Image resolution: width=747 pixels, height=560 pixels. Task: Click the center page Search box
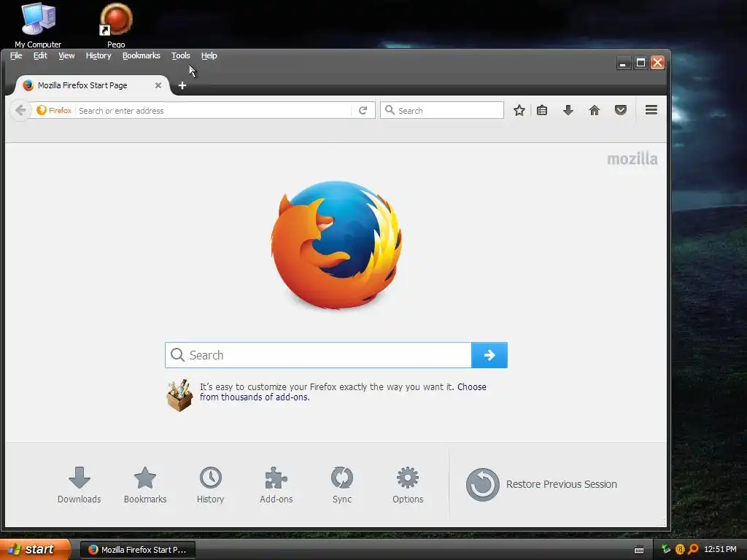(318, 355)
